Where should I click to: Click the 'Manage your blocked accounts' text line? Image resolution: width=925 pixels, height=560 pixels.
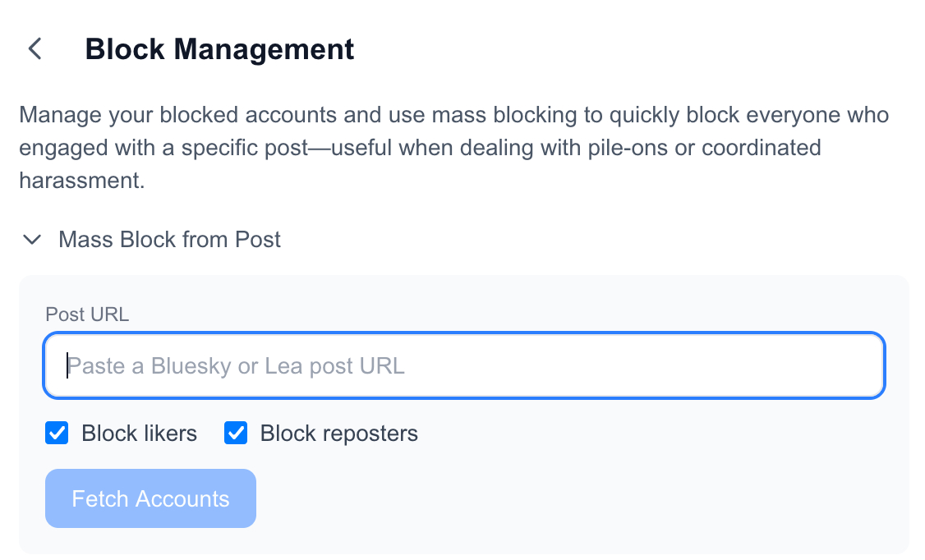tap(453, 114)
